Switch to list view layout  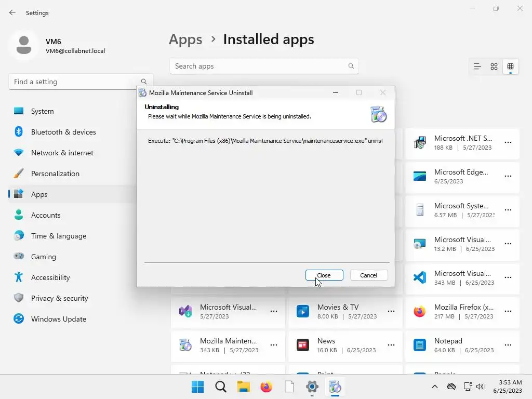[477, 66]
